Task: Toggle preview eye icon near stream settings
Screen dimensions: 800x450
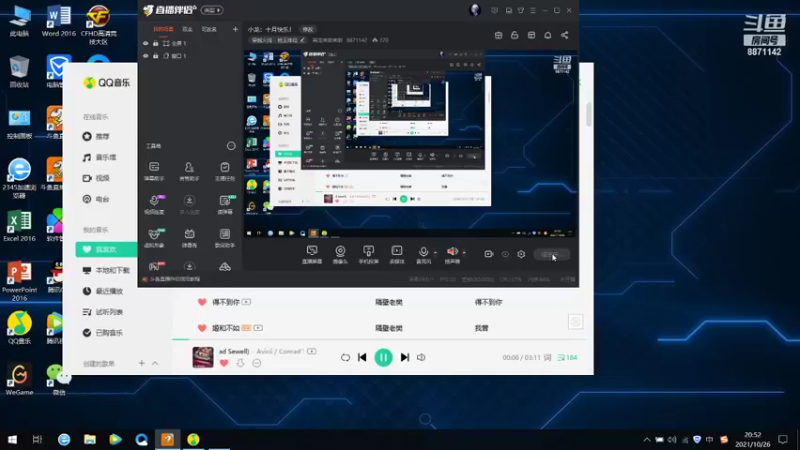Action: 505,254
